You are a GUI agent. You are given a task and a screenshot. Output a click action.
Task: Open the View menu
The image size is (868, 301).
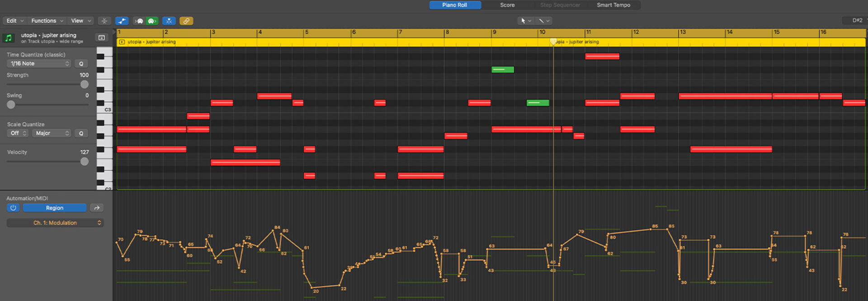pos(80,21)
